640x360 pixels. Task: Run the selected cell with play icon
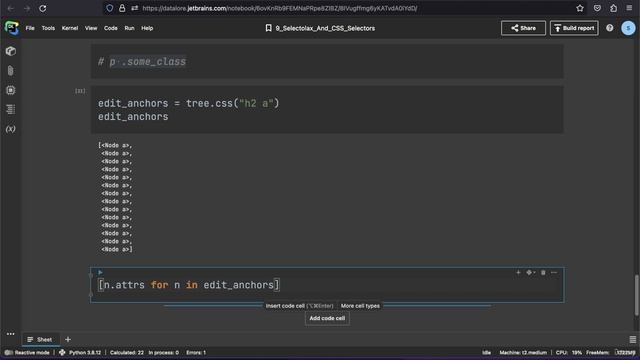100,272
